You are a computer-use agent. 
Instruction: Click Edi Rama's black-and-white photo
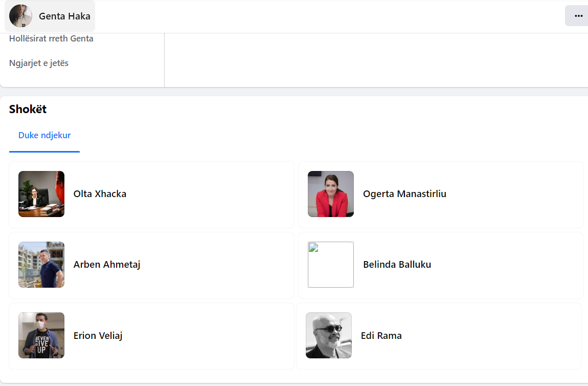coord(329,335)
